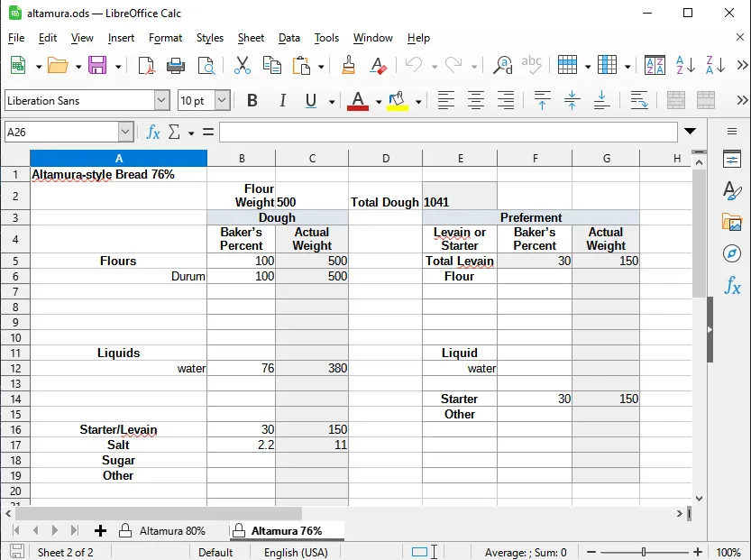The width and height of the screenshot is (751, 560).
Task: Select the highlighting color swatch
Action: pyautogui.click(x=397, y=100)
